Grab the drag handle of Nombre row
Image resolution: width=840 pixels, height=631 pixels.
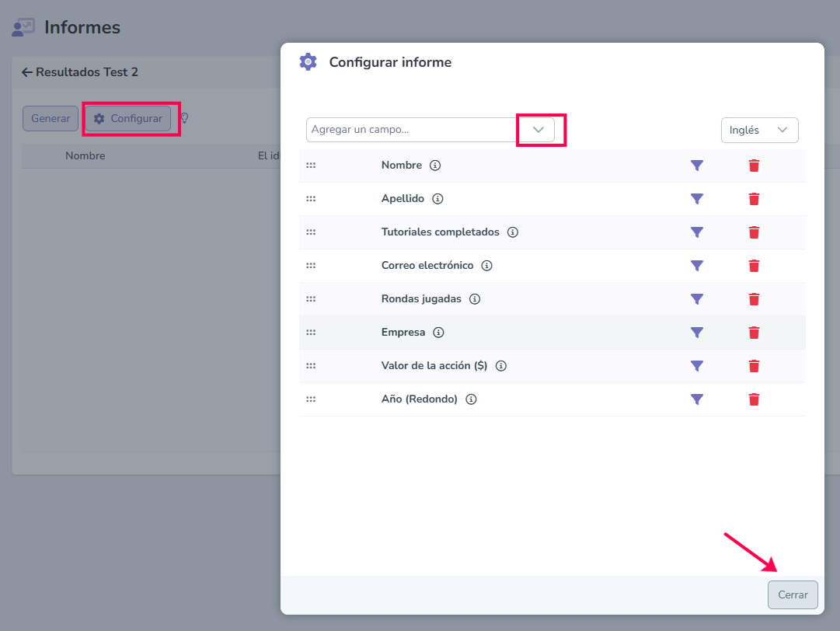pos(311,166)
